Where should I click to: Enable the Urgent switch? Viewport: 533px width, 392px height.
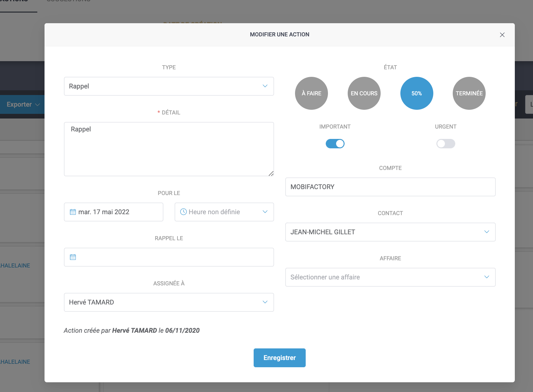[446, 144]
